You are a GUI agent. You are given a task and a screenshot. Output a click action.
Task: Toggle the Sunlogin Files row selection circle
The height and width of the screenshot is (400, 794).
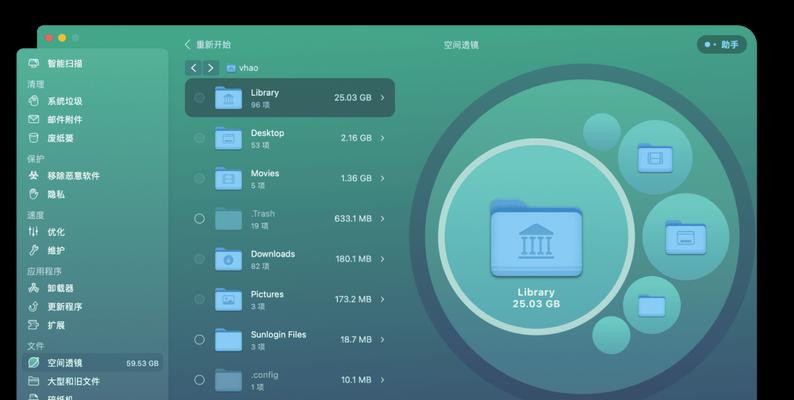click(x=200, y=340)
